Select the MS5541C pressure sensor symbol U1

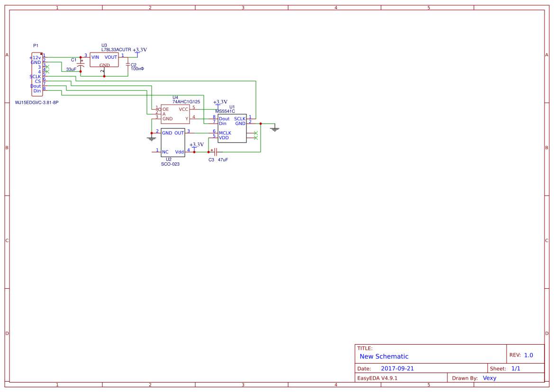click(232, 127)
